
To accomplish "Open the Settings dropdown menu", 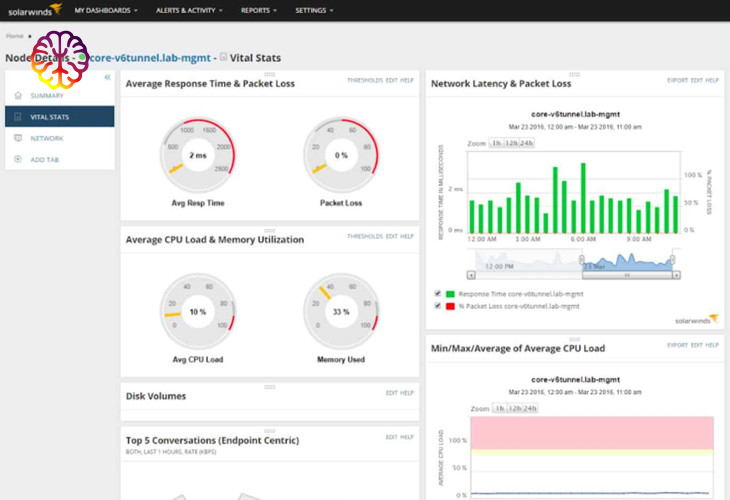I will [x=314, y=10].
